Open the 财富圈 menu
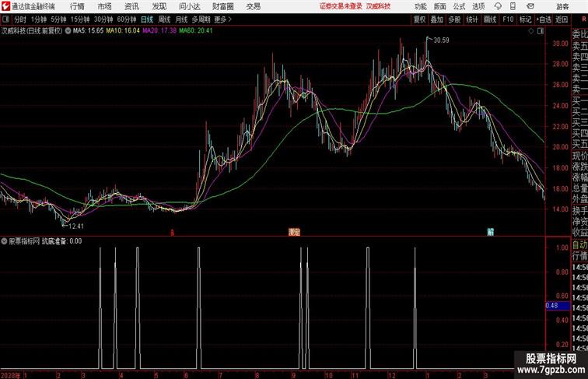The image size is (588, 379). click(x=222, y=6)
